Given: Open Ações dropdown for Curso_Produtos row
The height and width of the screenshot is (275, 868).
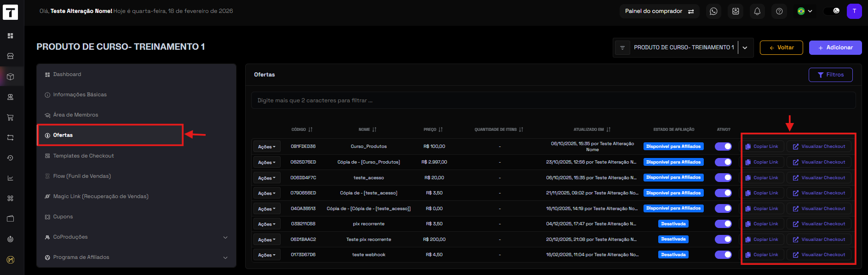Looking at the screenshot, I should [x=266, y=147].
